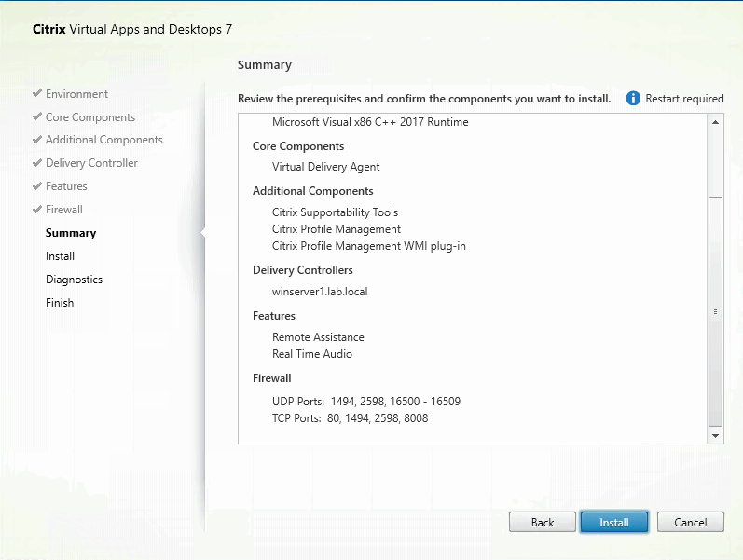
Task: Open the Additional Components wizard step
Action: 104,140
